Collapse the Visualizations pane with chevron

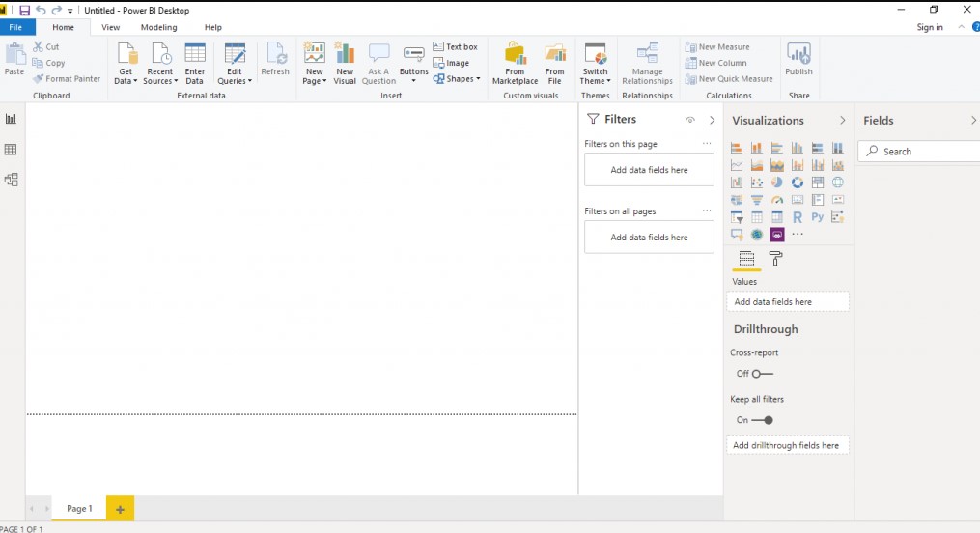(x=842, y=121)
